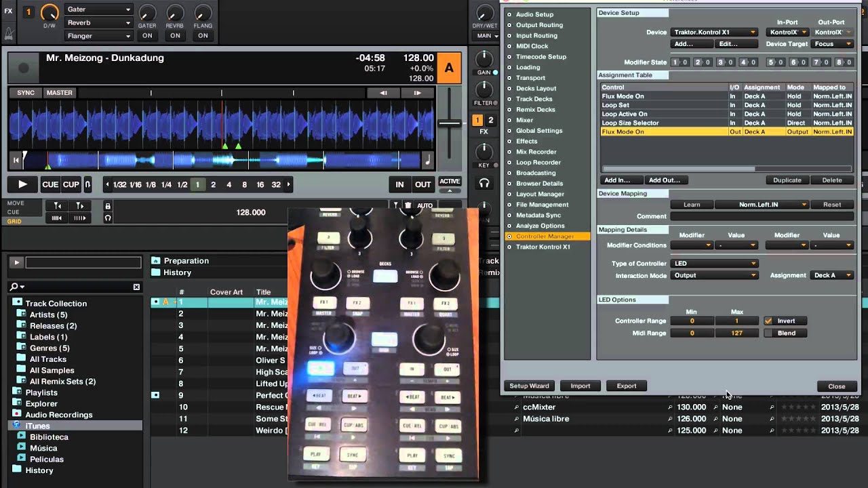Click the note icon at overview end
This screenshot has height=488, width=868.
click(427, 161)
